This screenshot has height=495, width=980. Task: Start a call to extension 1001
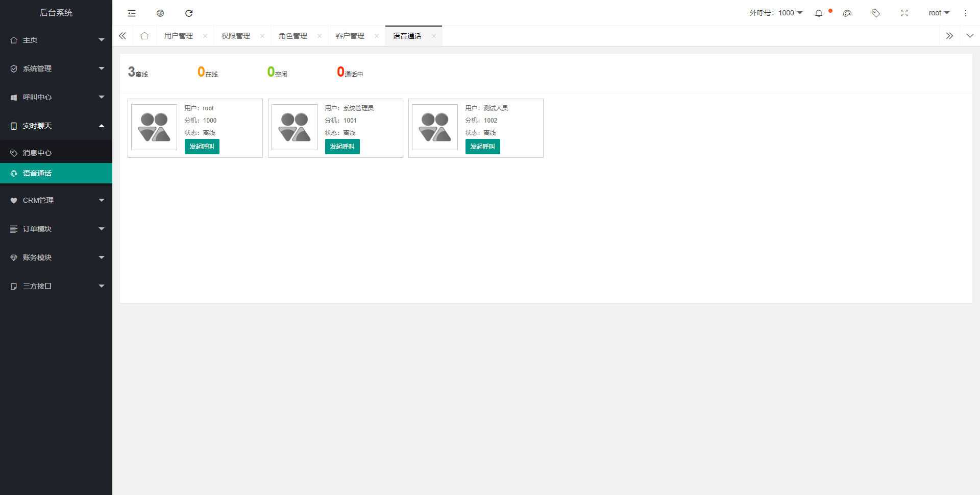click(342, 147)
